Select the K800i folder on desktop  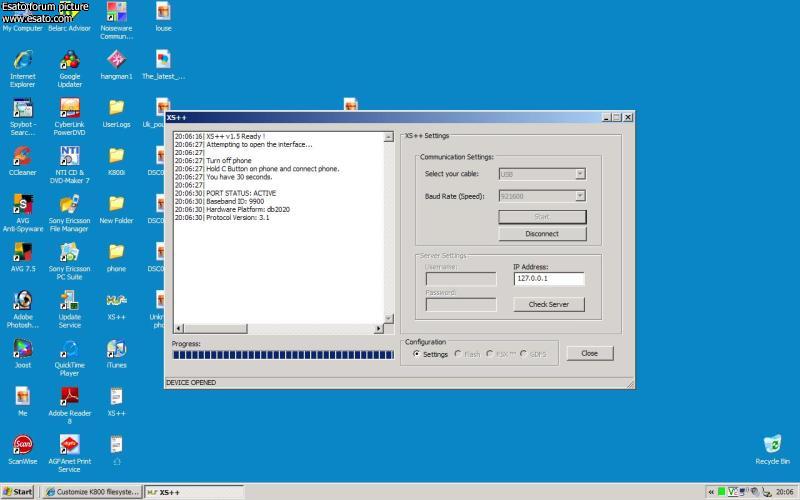116,161
